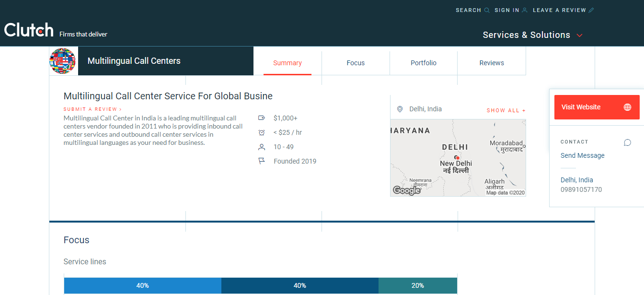Viewport: 644px width, 295px height.
Task: Click the dark blue 40% service bar
Action: pyautogui.click(x=299, y=285)
